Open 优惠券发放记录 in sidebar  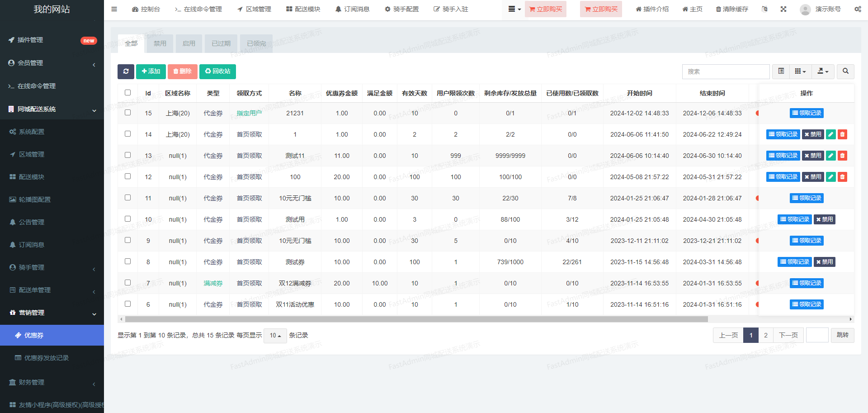tap(46, 358)
